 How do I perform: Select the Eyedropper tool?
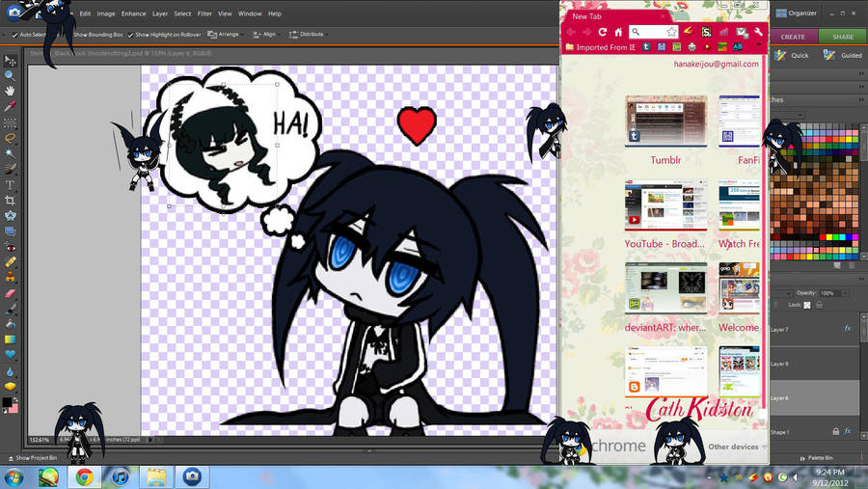click(10, 106)
